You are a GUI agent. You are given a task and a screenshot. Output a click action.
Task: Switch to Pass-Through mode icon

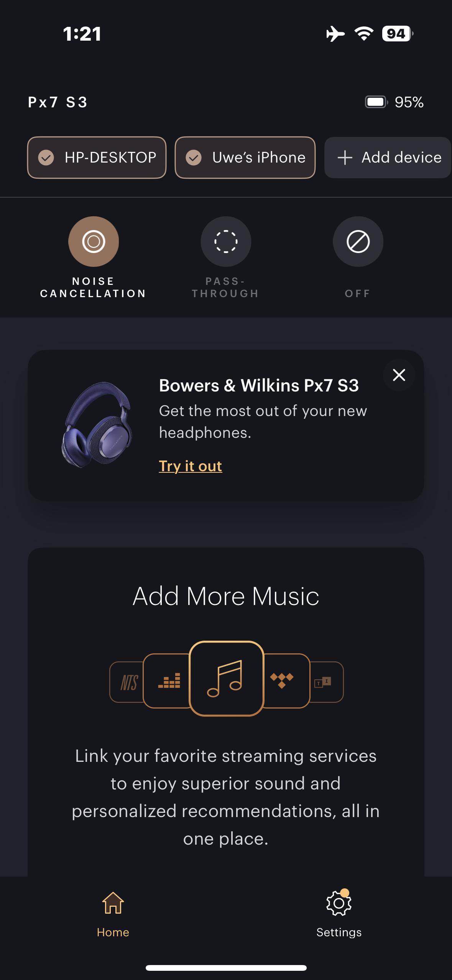coord(226,242)
